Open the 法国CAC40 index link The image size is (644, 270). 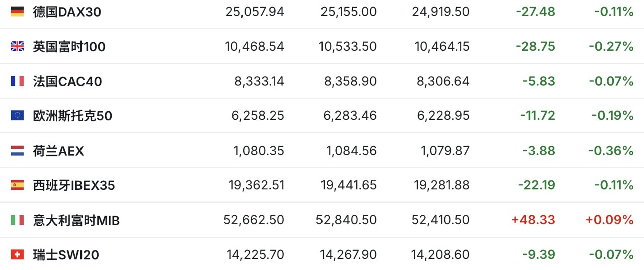coord(67,81)
